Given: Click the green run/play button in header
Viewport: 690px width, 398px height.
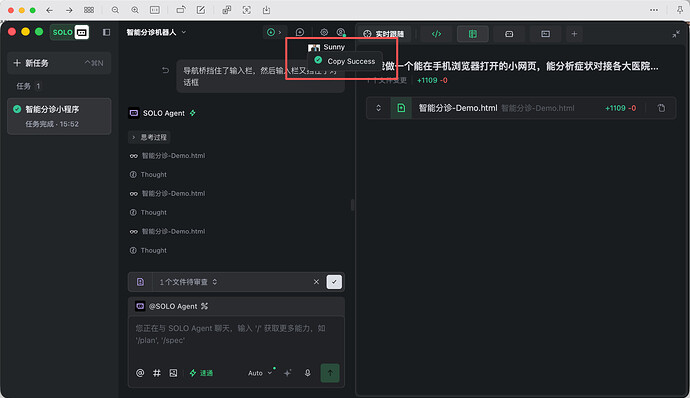Looking at the screenshot, I should [271, 32].
